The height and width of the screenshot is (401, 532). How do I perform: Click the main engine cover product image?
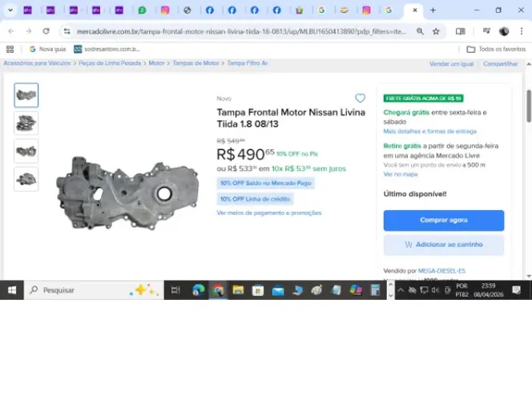click(x=127, y=192)
